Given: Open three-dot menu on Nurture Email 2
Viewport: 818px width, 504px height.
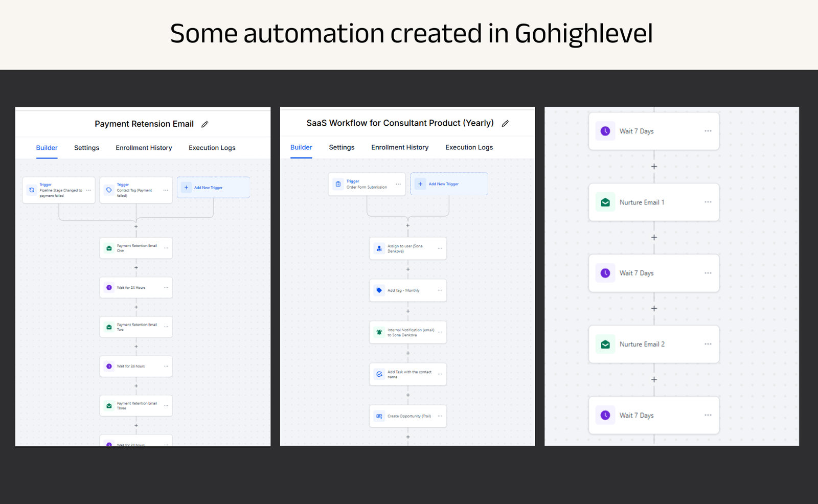Looking at the screenshot, I should (x=708, y=344).
